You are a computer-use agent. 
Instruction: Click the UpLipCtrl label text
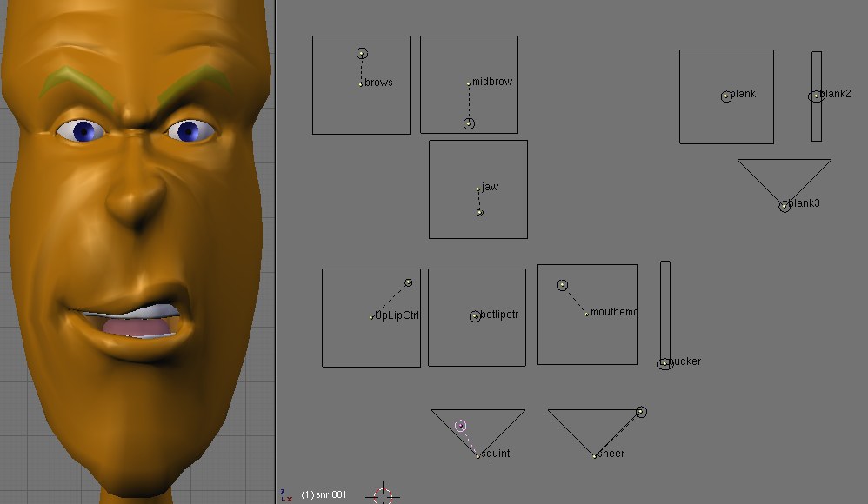[397, 315]
